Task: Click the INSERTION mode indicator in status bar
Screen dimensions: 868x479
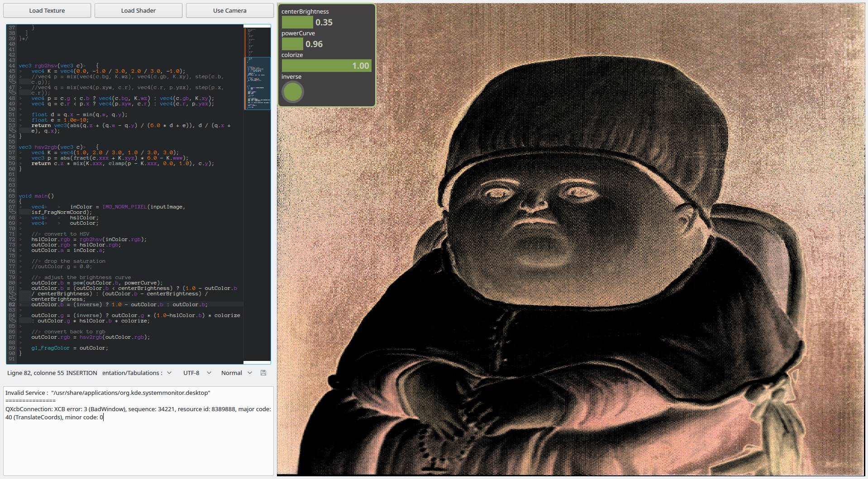Action: click(x=81, y=373)
